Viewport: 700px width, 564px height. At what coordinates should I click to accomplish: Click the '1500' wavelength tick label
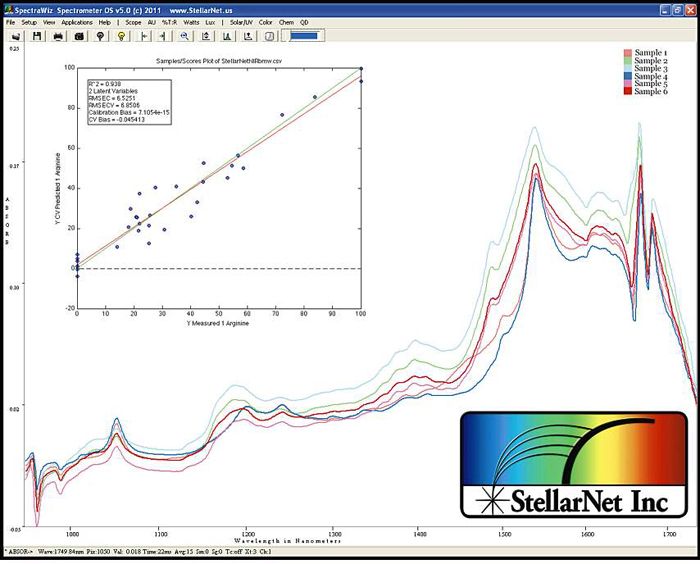(x=503, y=534)
